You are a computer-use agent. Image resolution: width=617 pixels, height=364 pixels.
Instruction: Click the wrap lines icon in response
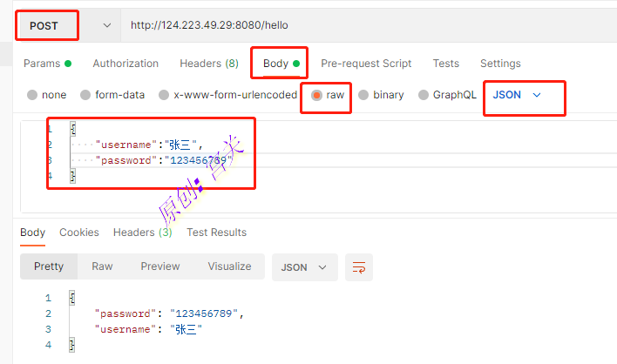[357, 267]
